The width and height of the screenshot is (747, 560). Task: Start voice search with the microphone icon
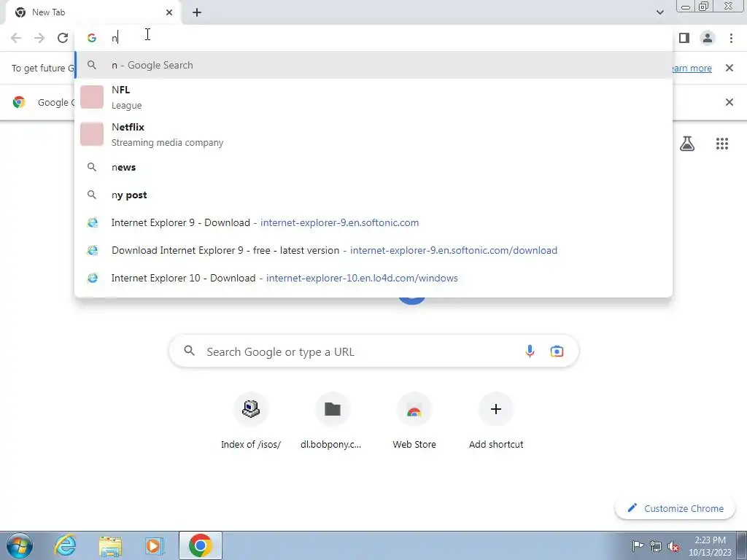click(530, 351)
